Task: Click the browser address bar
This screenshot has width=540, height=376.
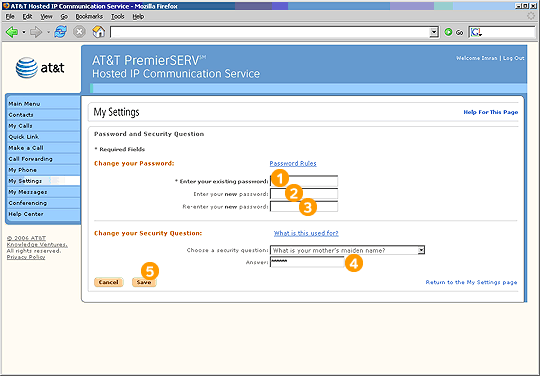Action: click(270, 32)
